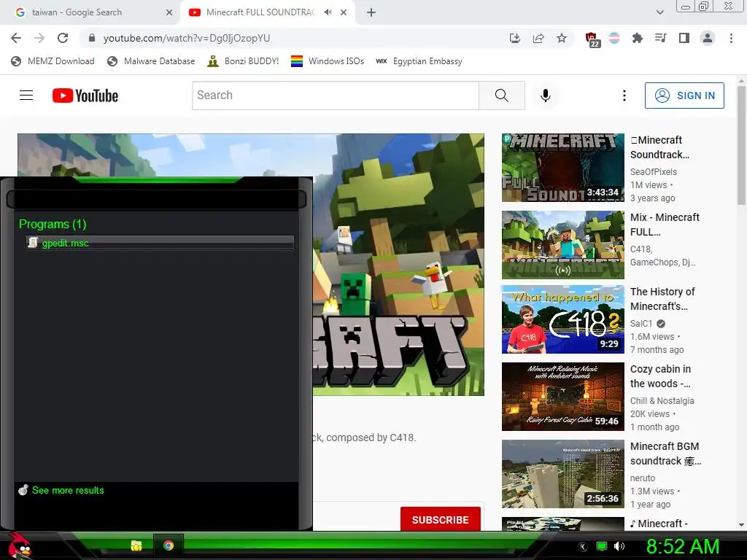Open the Minecraft BGM 2:56:36 thumbnail
The image size is (747, 560).
tap(562, 474)
